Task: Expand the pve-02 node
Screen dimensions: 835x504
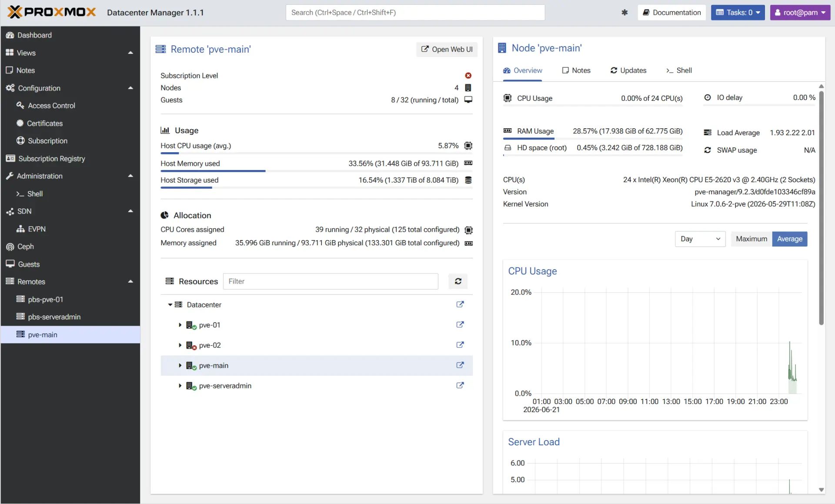Action: (x=180, y=345)
